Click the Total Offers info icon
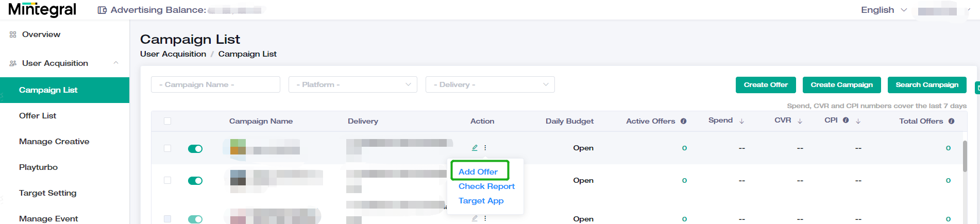Viewport: 980px width, 224px height. 952,121
